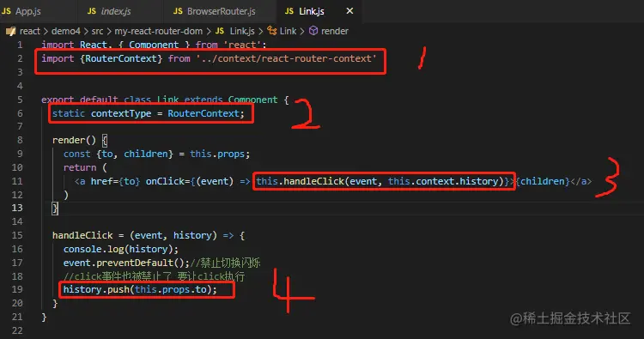Click 'handleClick' arrow function definition on line 15

(x=82, y=235)
